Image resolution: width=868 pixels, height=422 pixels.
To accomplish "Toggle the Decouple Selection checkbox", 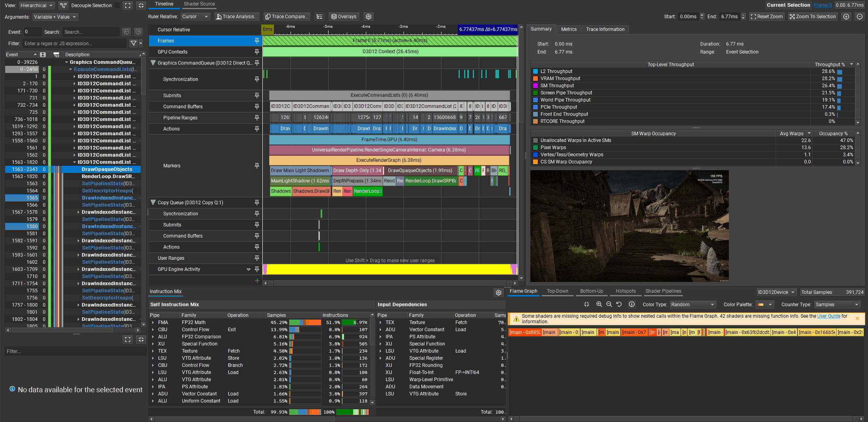I will pos(117,6).
